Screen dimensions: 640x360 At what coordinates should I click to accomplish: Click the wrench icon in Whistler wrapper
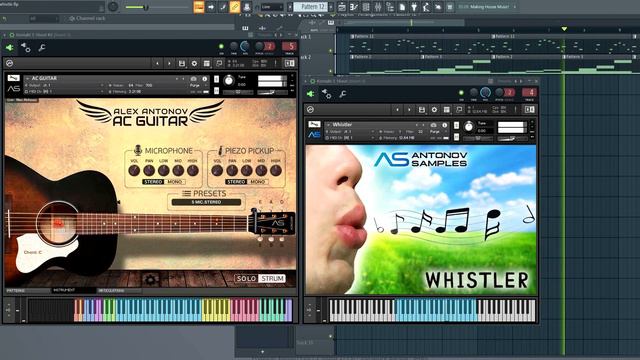point(343,94)
